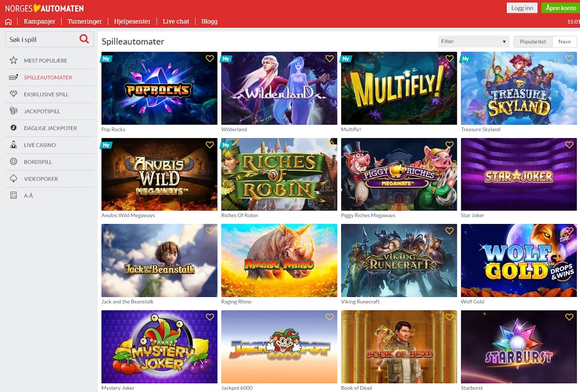Click the red search magnifier icon
This screenshot has width=580, height=392.
click(84, 39)
